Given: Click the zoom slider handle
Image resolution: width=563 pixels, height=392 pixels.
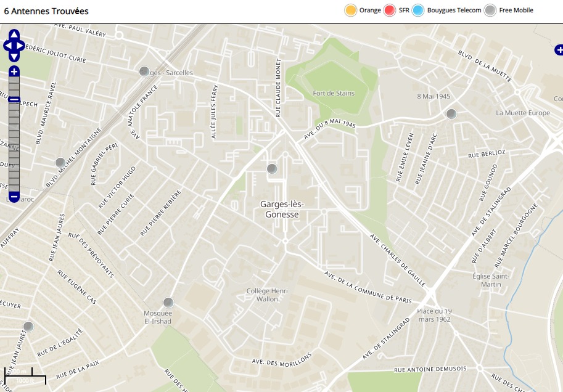Looking at the screenshot, I should point(14,100).
